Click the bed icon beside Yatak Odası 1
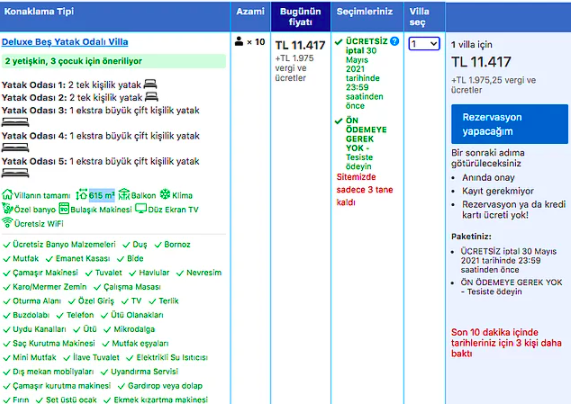572x405 pixels. 150,84
